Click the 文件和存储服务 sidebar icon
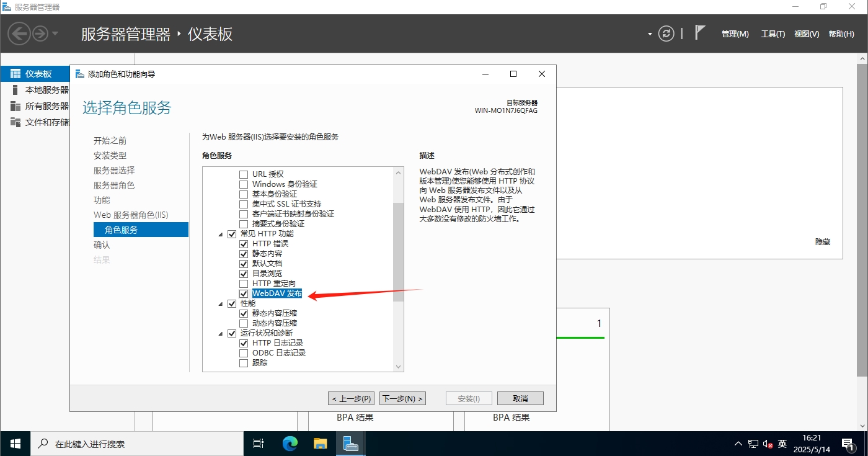This screenshot has width=868, height=456. 15,122
